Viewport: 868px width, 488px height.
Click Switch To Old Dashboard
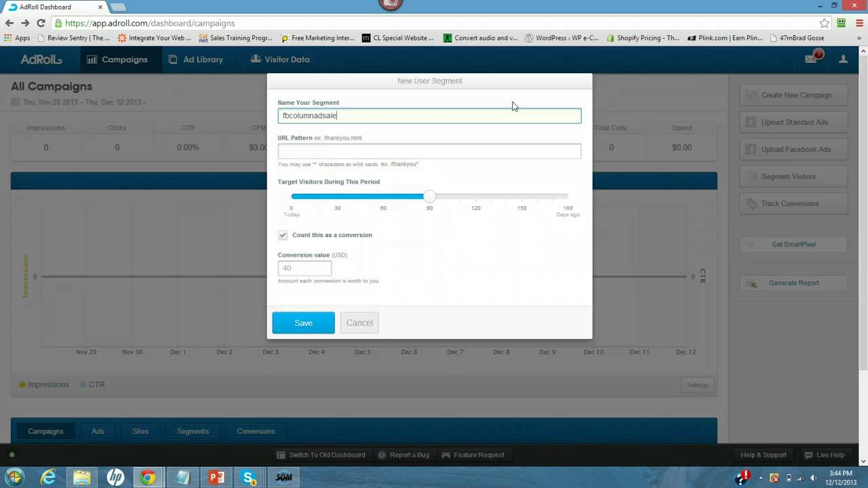[x=321, y=455]
